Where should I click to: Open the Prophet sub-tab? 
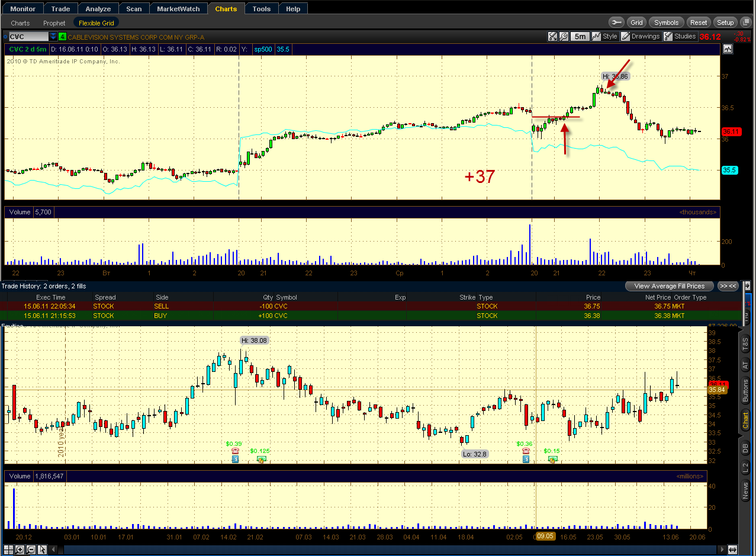click(x=54, y=23)
